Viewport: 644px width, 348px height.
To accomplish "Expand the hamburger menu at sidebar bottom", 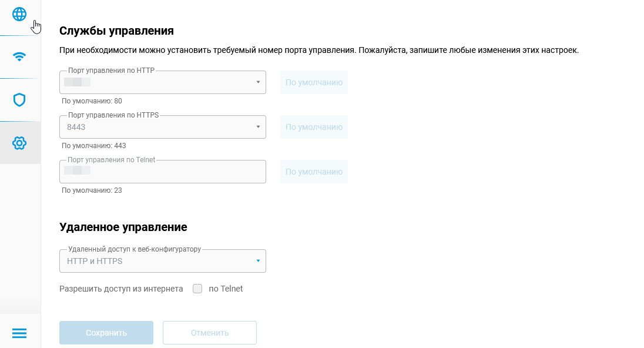I will 19,333.
